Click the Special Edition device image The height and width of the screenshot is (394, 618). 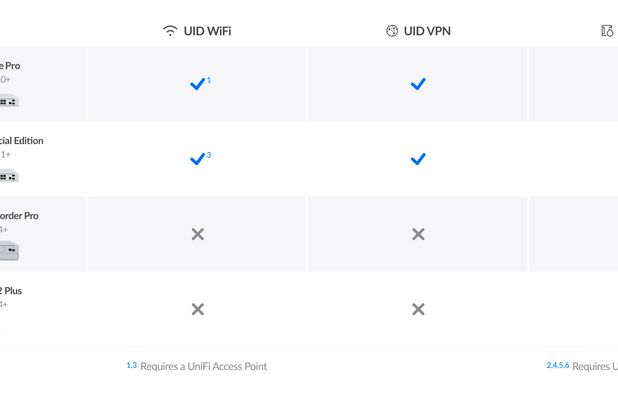coord(9,177)
